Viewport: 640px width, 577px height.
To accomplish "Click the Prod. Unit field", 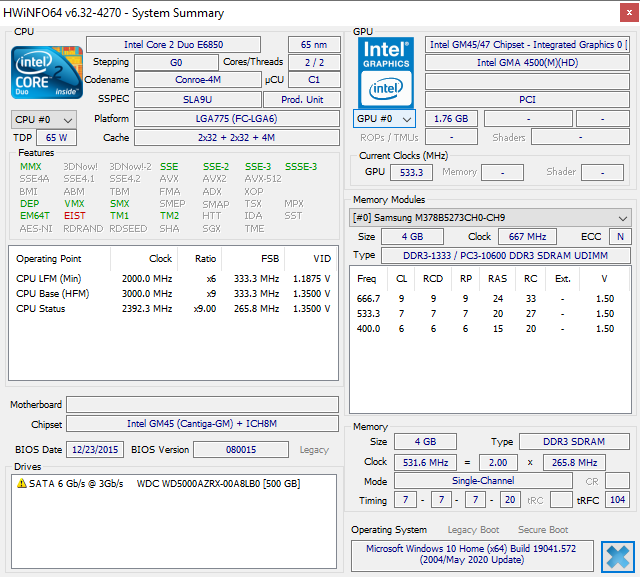I will coord(302,100).
